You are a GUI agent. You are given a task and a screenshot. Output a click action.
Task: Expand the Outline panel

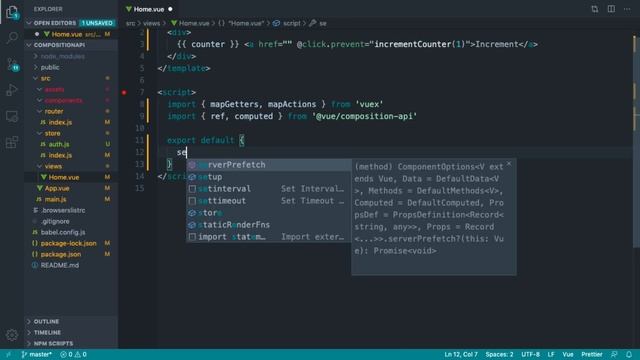tap(71, 322)
